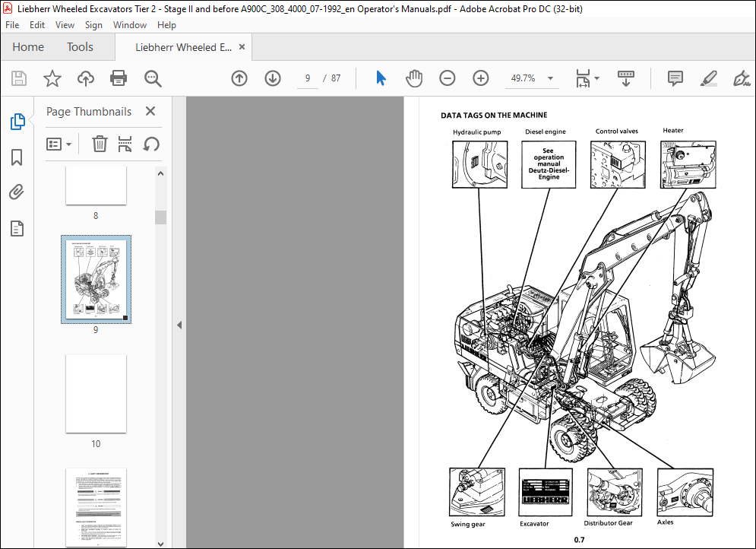Collapse the navigation pane arrow

point(179,325)
